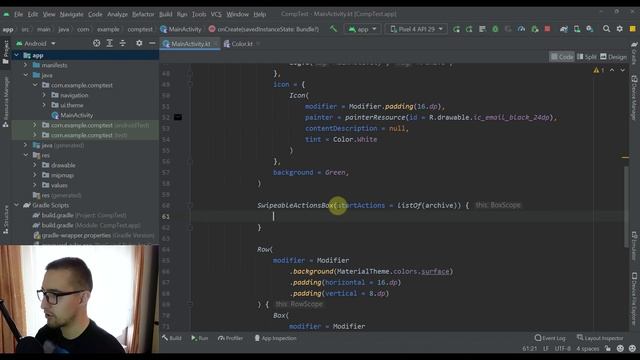640x360 pixels.
Task: Sync Project with Gradle Files icon
Action: 564,29
